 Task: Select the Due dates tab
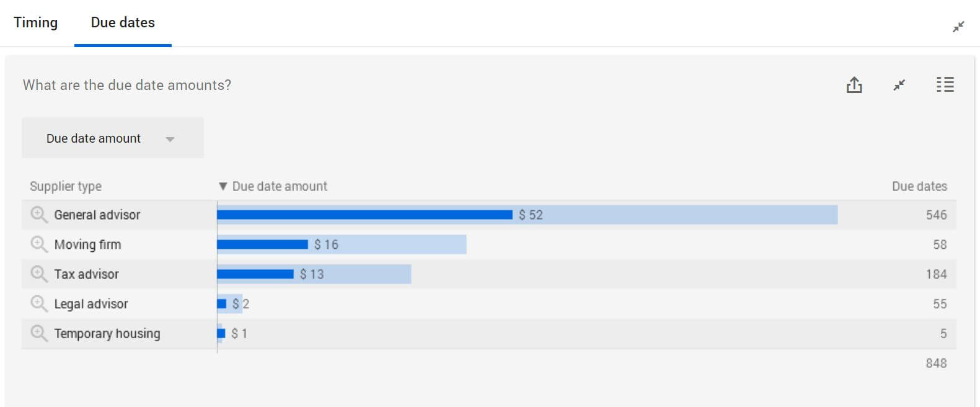(x=123, y=22)
